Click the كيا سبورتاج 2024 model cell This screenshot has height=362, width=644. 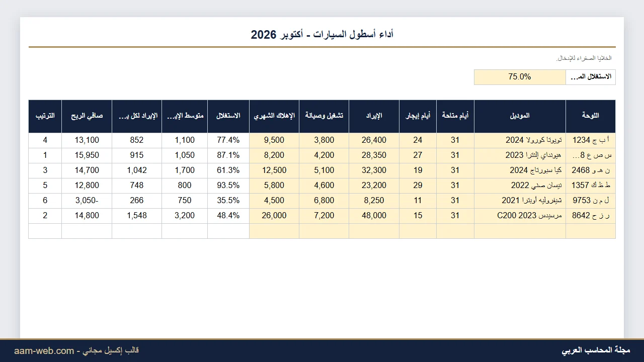click(520, 170)
